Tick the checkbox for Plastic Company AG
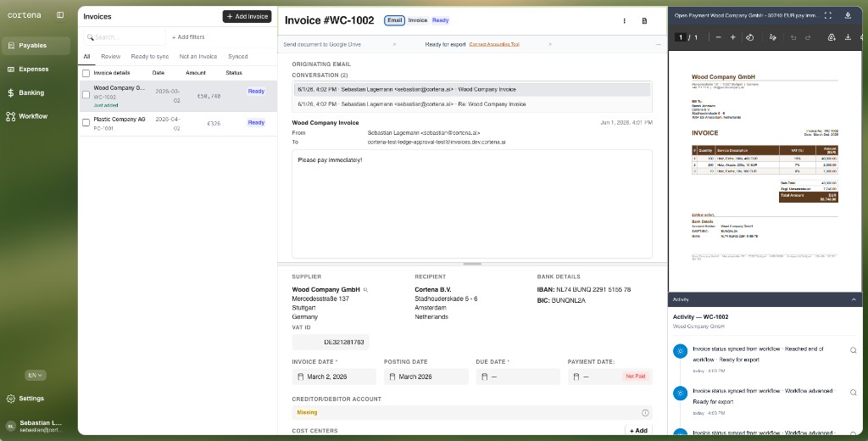The height and width of the screenshot is (441, 868). (86, 122)
